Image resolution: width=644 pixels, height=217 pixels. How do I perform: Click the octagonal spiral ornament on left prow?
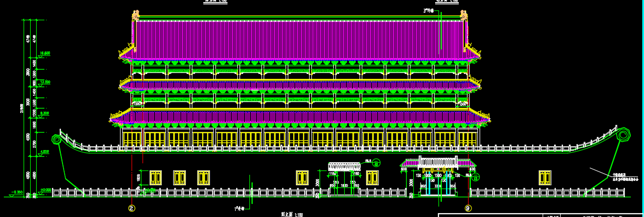click(x=56, y=139)
